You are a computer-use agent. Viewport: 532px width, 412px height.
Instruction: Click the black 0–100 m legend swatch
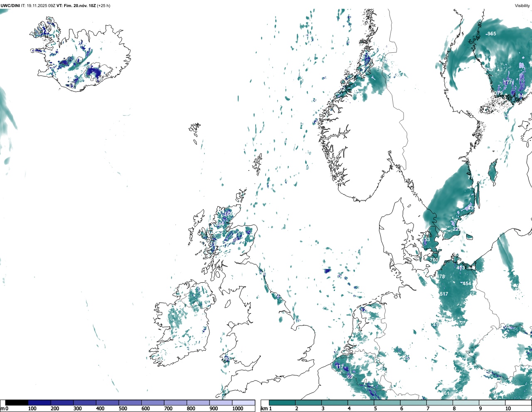17,403
